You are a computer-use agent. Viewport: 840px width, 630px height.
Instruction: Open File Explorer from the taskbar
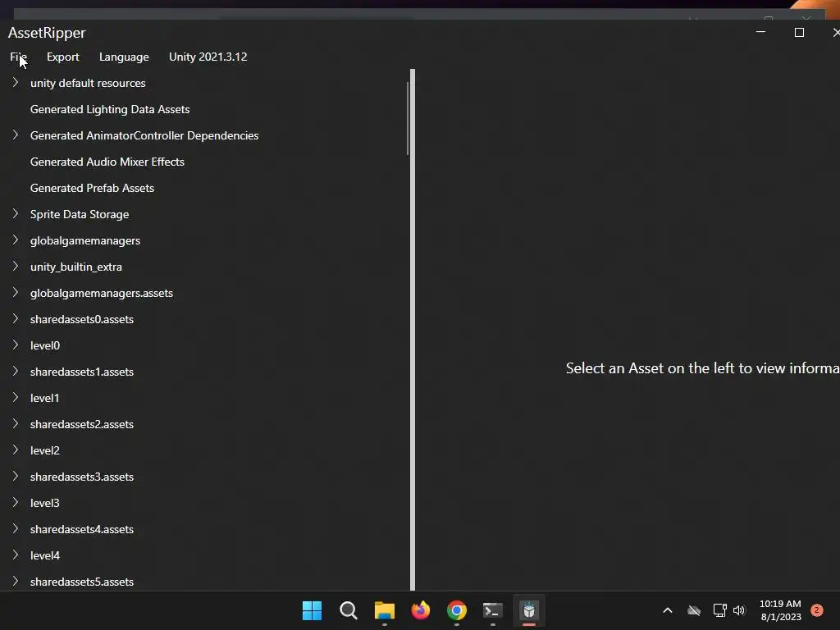coord(384,610)
